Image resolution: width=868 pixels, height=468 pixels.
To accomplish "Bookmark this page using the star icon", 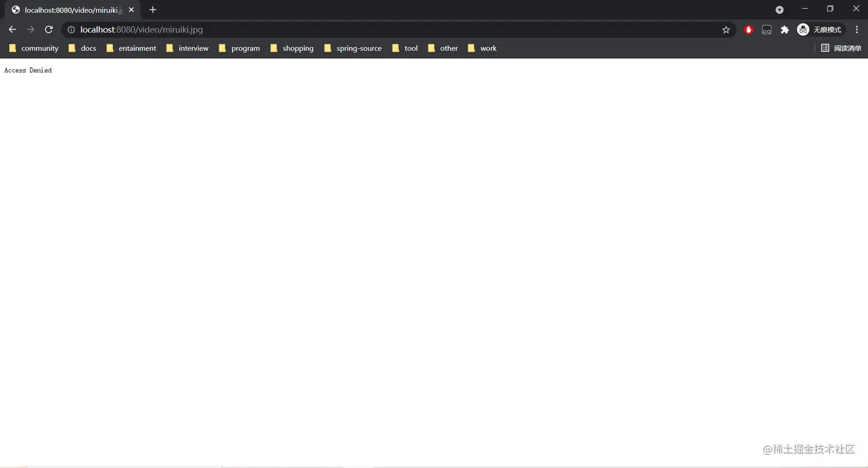I will coord(726,29).
